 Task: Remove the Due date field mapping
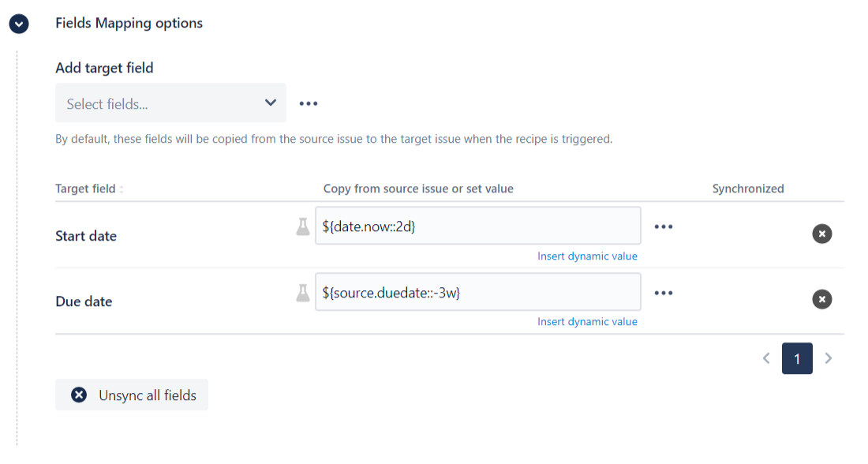[x=821, y=300]
